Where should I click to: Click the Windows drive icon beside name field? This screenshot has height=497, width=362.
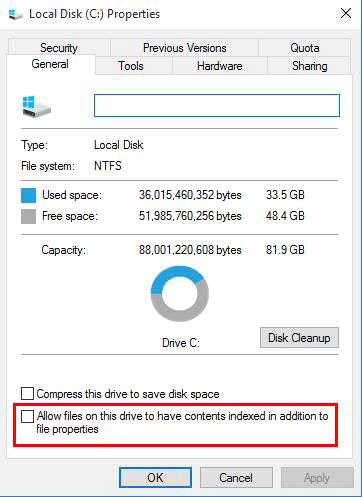point(36,107)
